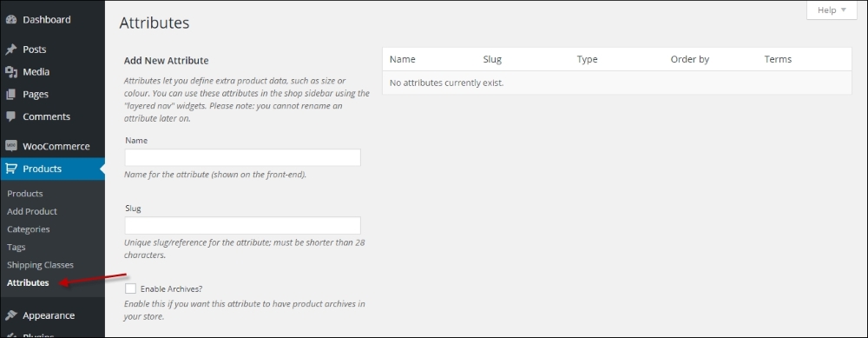This screenshot has height=338, width=868.
Task: Select the Attributes submenu item
Action: pos(28,282)
